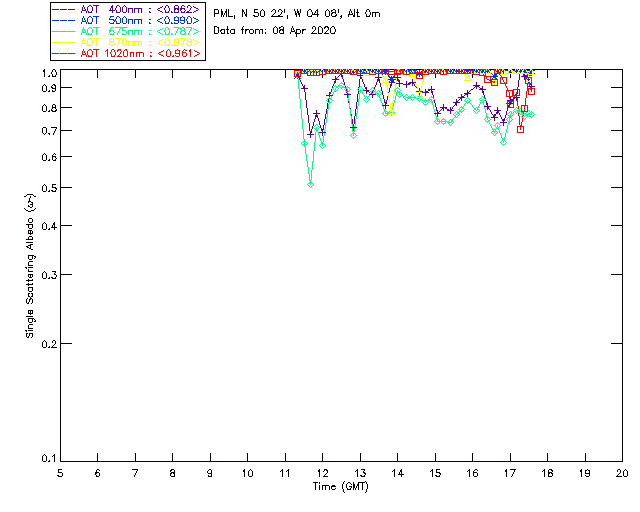This screenshot has height=512, width=640.
Task: Click the y-axis tick label 0.1
Action: point(48,459)
